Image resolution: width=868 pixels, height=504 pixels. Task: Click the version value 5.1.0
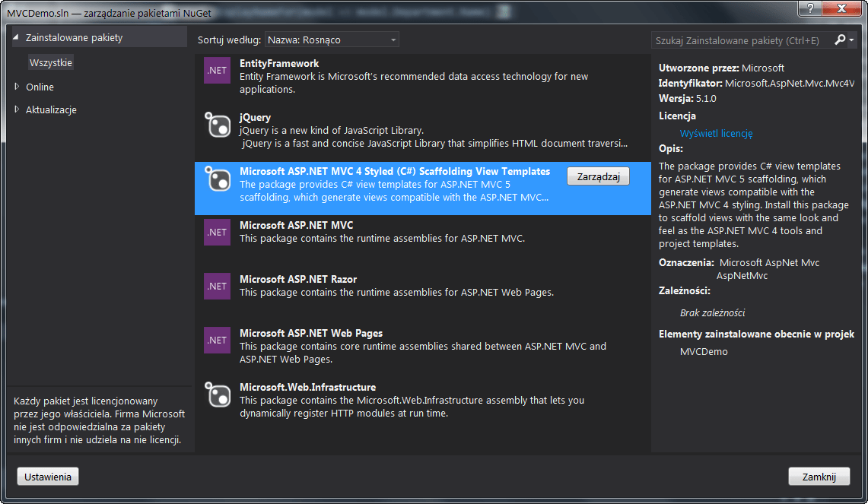(x=706, y=99)
